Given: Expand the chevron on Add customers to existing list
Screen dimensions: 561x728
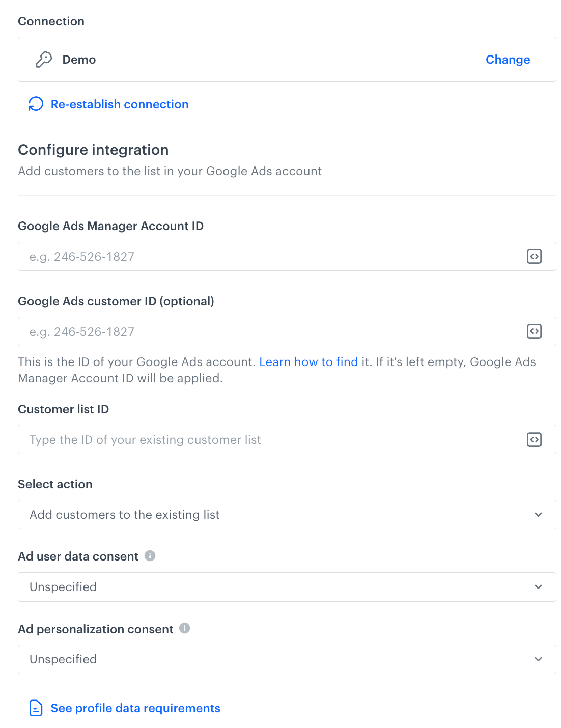Looking at the screenshot, I should pyautogui.click(x=538, y=515).
